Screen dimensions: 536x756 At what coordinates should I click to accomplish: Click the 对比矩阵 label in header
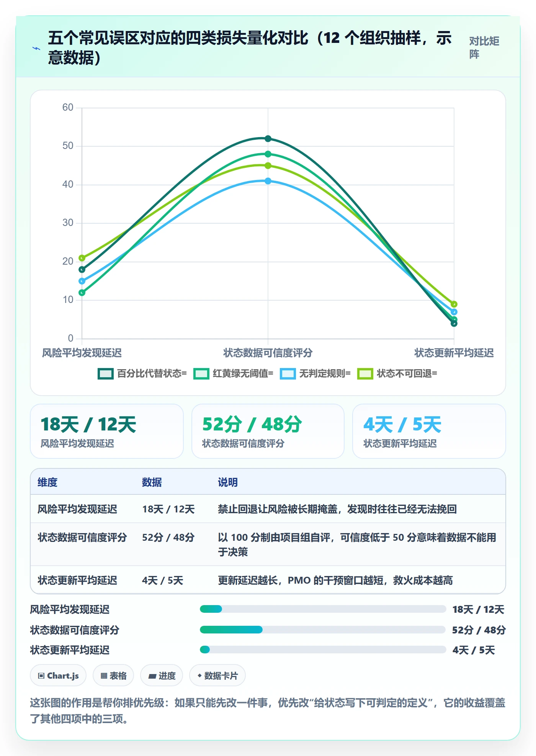(x=484, y=47)
